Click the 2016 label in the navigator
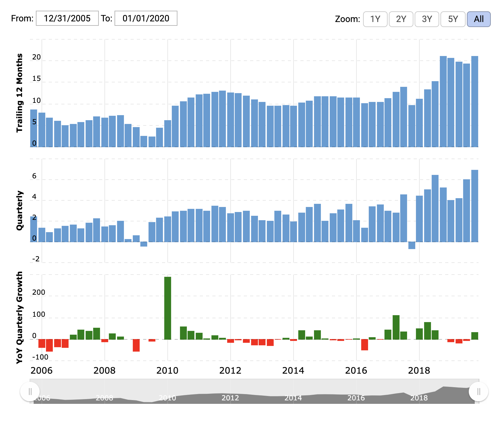 pyautogui.click(x=356, y=398)
